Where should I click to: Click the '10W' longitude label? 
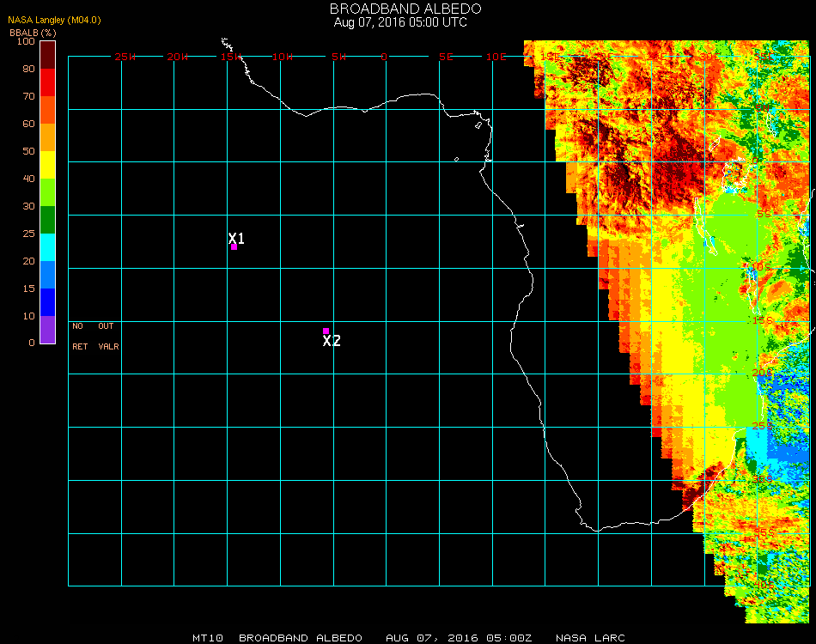(x=283, y=57)
